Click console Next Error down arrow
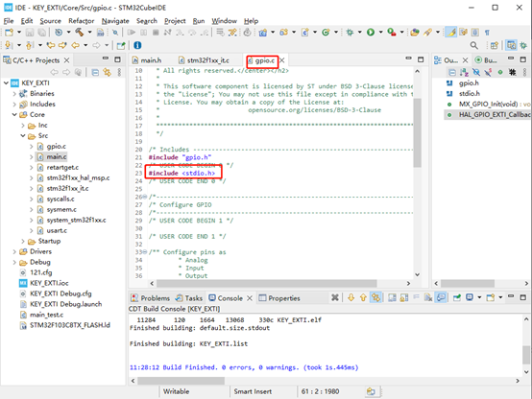Image resolution: width=532 pixels, height=399 pixels. click(351, 297)
